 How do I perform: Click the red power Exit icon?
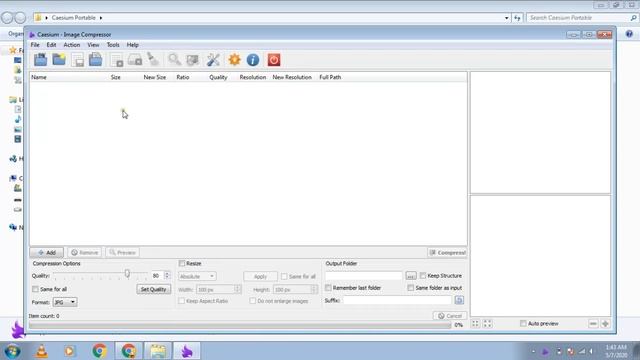274,60
